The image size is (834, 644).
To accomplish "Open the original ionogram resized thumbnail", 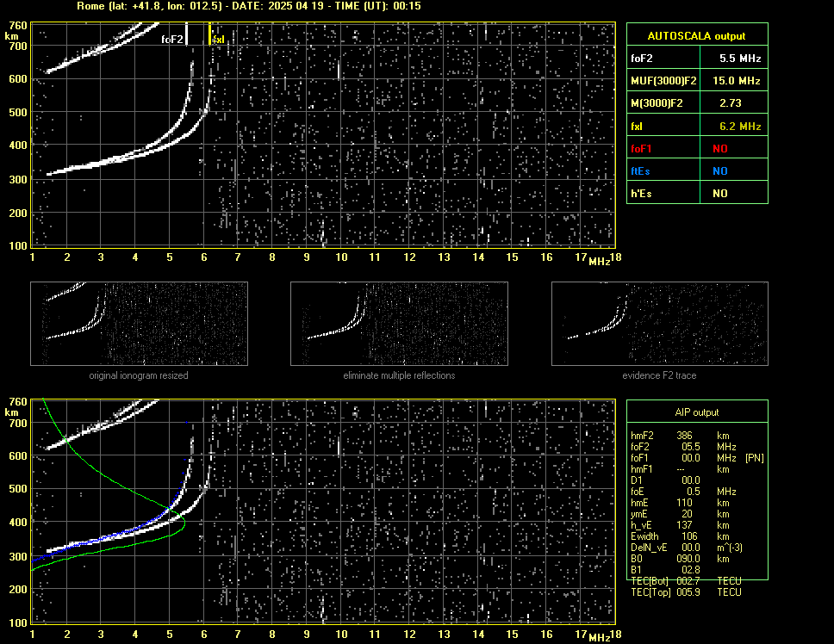I will pos(139,324).
